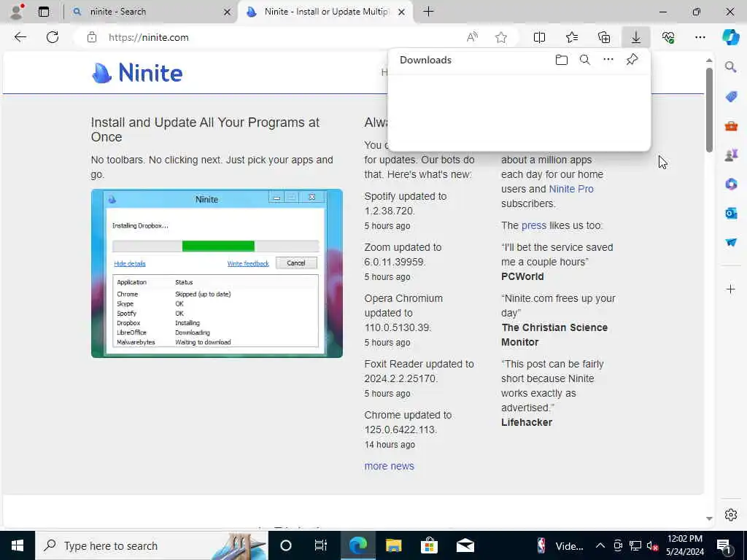
Task: Open Browser essentials heart icon
Action: coord(668,37)
